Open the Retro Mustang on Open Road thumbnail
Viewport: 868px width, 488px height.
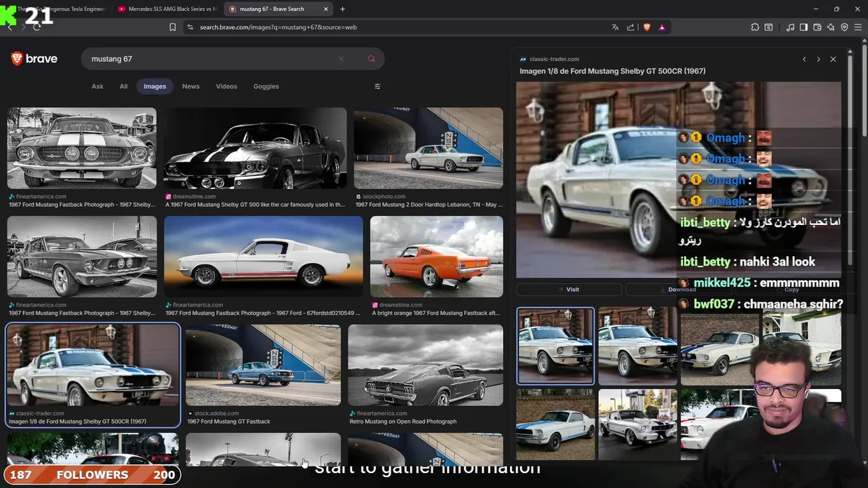[426, 365]
